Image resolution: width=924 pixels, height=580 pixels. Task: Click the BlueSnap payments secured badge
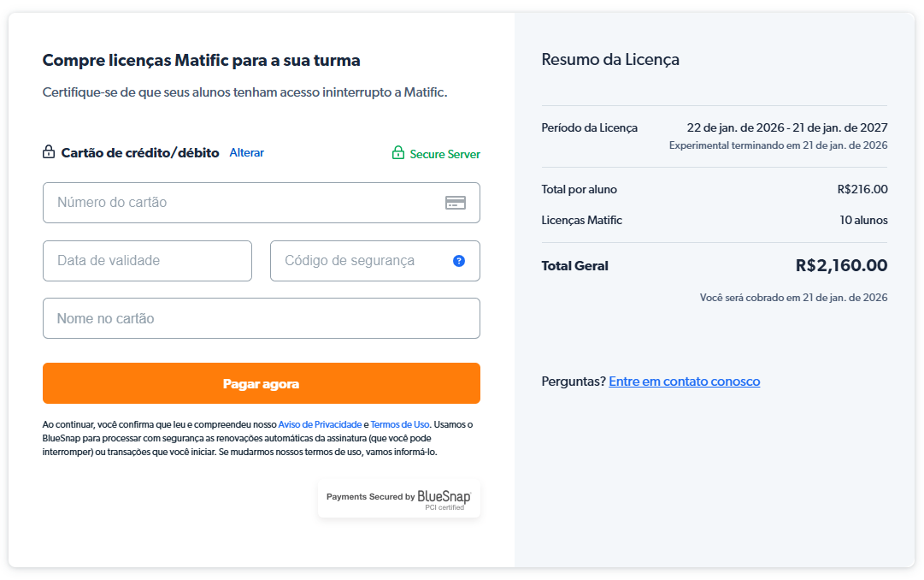399,499
